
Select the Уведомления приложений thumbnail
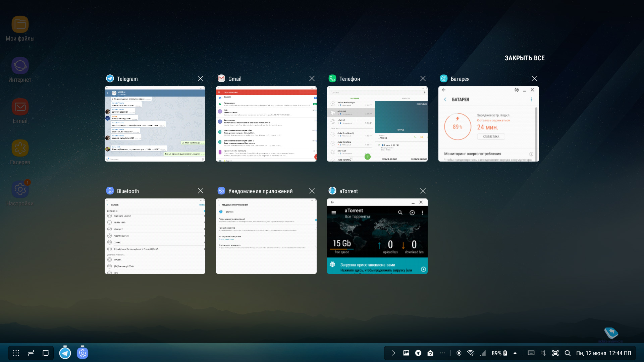point(266,236)
